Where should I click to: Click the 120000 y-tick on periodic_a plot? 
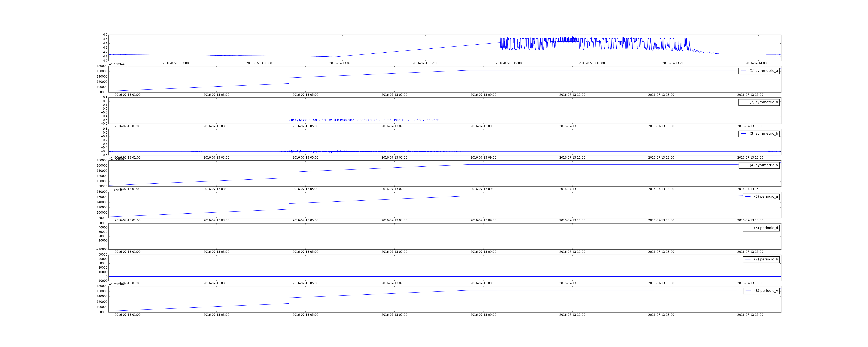pos(102,208)
